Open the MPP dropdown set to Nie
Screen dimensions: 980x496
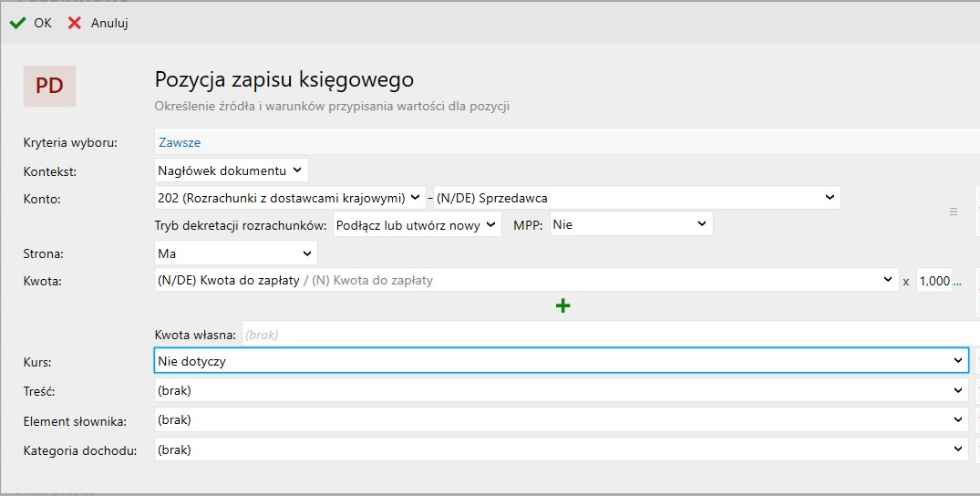[630, 224]
